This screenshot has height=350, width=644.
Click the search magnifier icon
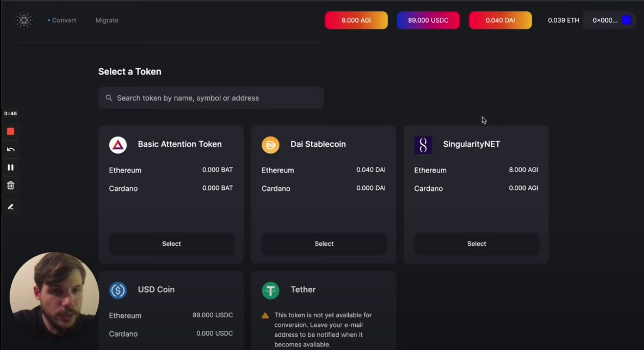tap(109, 98)
